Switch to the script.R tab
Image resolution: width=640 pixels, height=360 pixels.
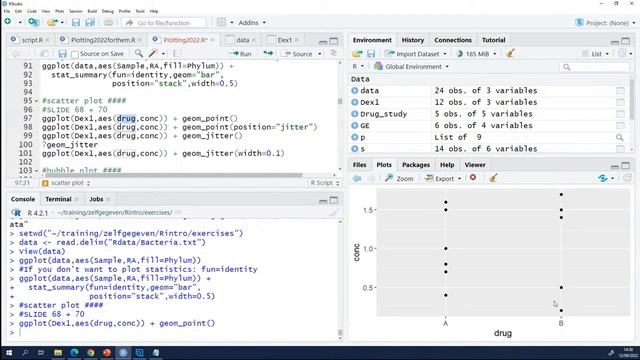32,40
